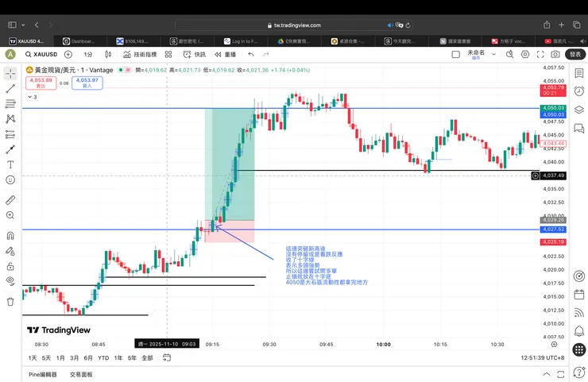Open the 1分 interval selector
Viewport: 588px width, 382px height.
click(88, 54)
